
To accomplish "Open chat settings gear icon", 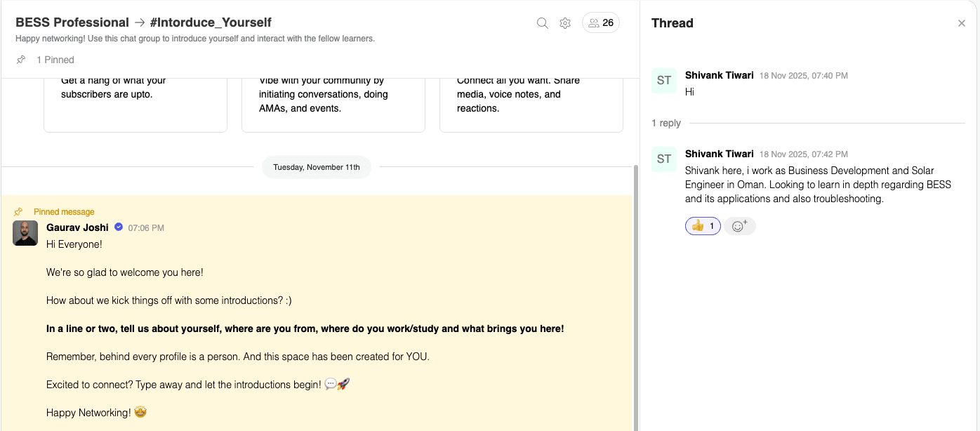I will [x=565, y=23].
